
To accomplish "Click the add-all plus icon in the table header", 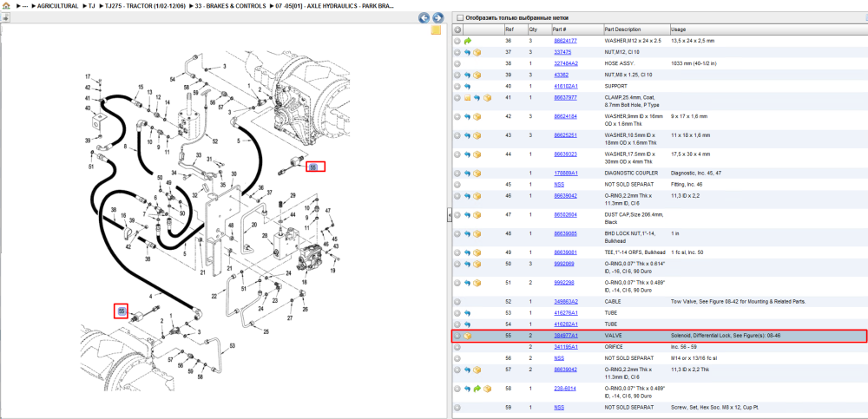I will coord(457,29).
